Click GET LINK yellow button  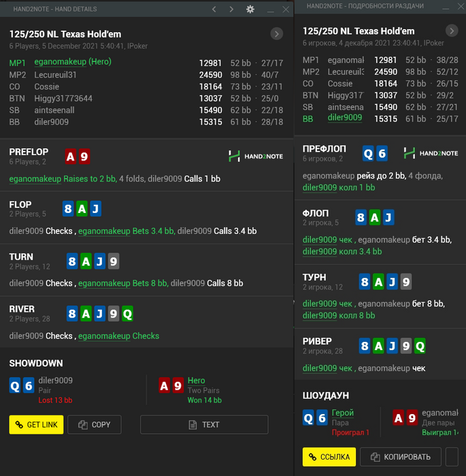(x=36, y=424)
